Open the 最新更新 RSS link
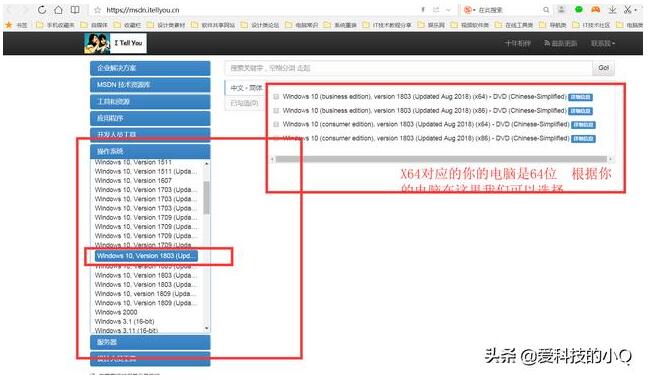This screenshot has height=380, width=649. pyautogui.click(x=560, y=43)
